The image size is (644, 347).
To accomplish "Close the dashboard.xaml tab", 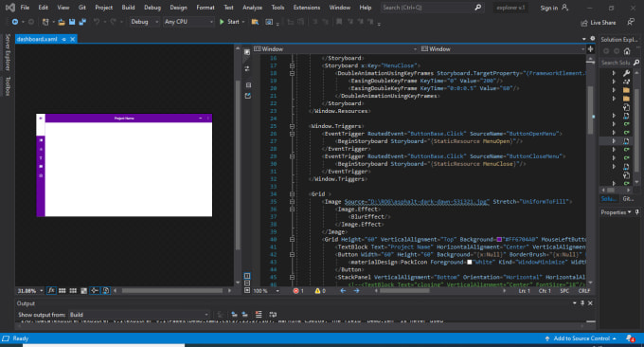I will click(x=73, y=39).
